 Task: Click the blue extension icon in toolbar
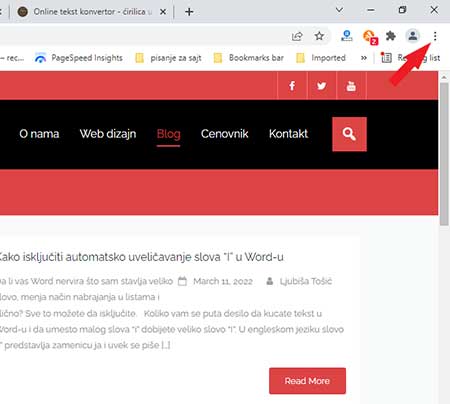[x=347, y=36]
